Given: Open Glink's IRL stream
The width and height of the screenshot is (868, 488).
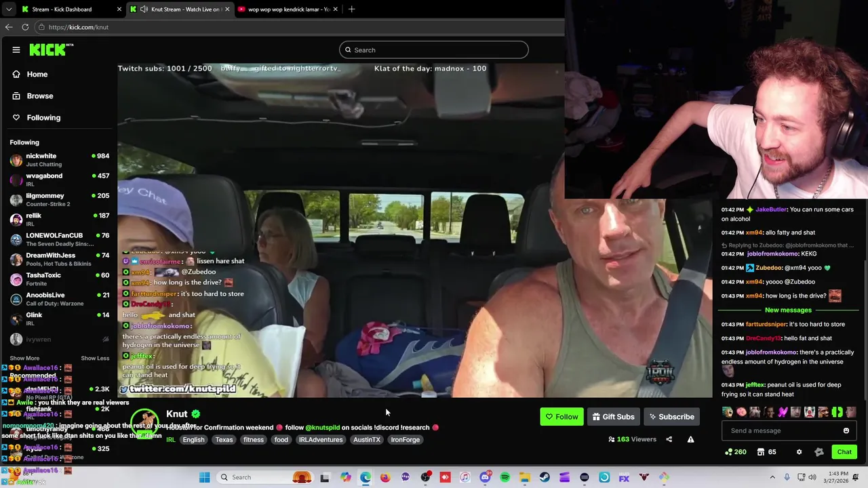Looking at the screenshot, I should [60, 319].
